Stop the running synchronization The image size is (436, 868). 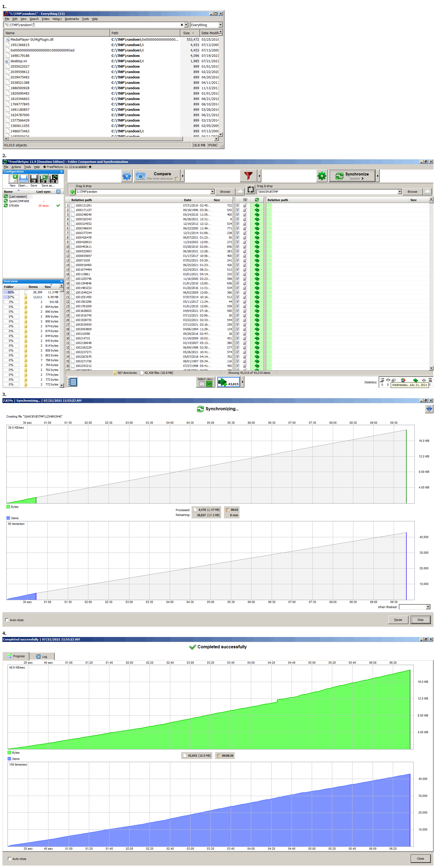420,620
